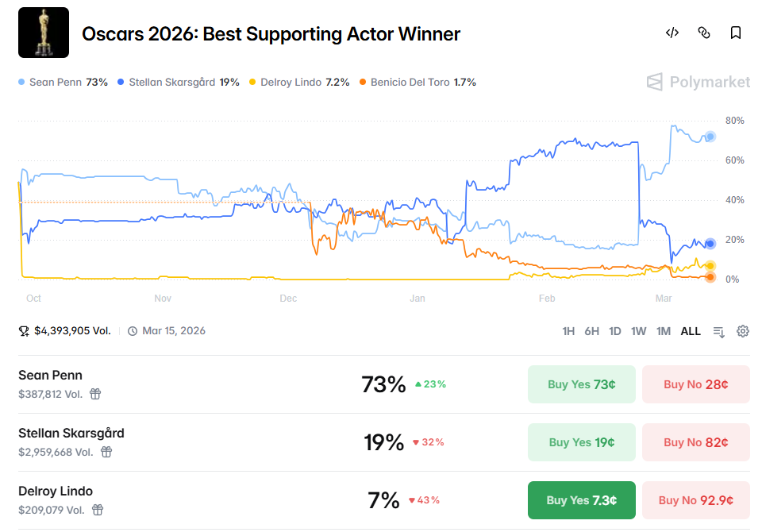762x532 pixels.
Task: Bookmark this market
Action: pos(736,33)
